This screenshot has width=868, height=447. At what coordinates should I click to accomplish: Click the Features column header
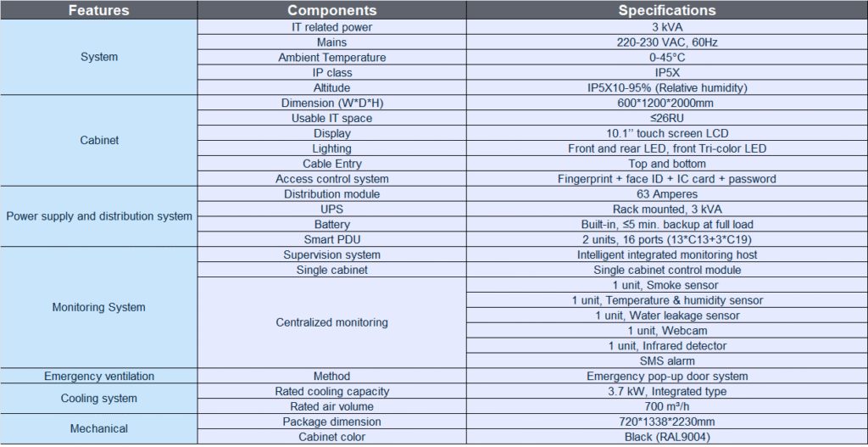[x=99, y=10]
